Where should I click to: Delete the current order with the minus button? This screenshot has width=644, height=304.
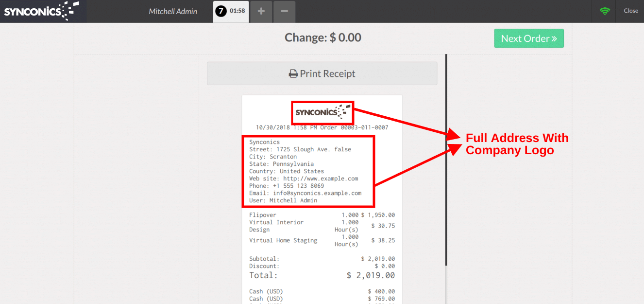click(x=284, y=11)
